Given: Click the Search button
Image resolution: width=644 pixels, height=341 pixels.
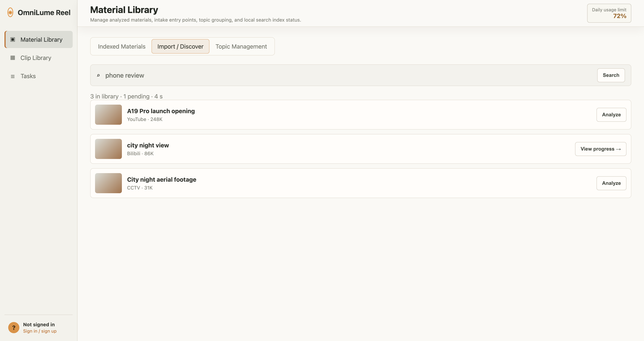Looking at the screenshot, I should [611, 75].
